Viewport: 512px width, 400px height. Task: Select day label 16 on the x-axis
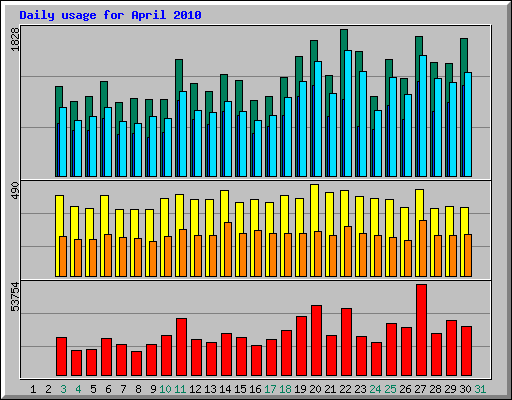tap(255, 389)
